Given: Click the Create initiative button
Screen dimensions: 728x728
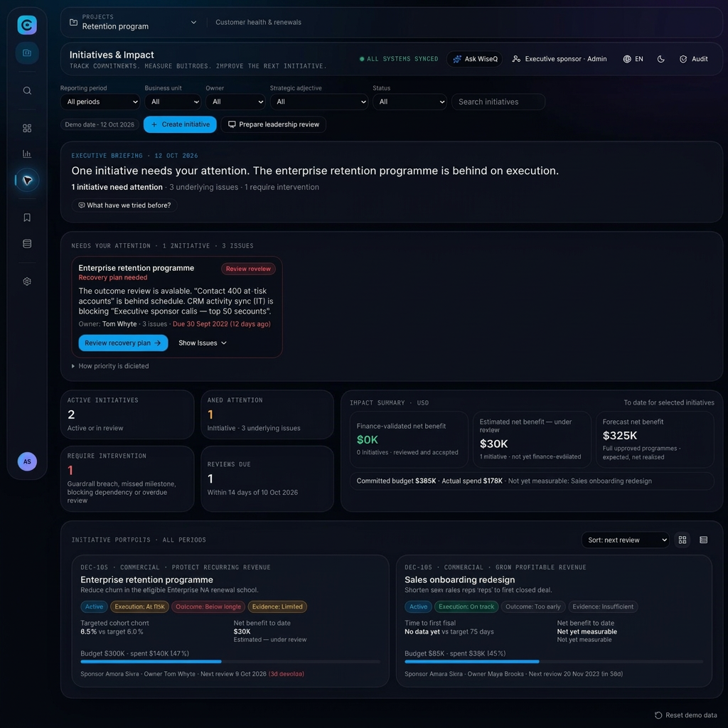Looking at the screenshot, I should [180, 124].
